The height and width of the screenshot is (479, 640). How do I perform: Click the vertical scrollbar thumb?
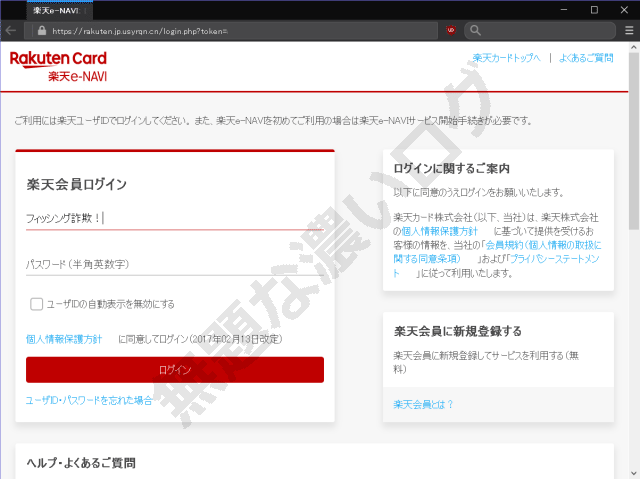pyautogui.click(x=634, y=141)
